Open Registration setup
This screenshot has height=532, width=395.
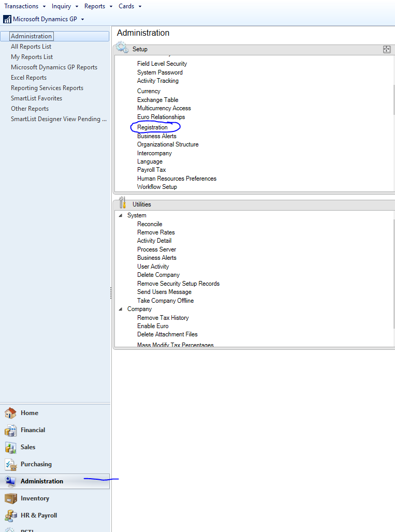pos(152,127)
